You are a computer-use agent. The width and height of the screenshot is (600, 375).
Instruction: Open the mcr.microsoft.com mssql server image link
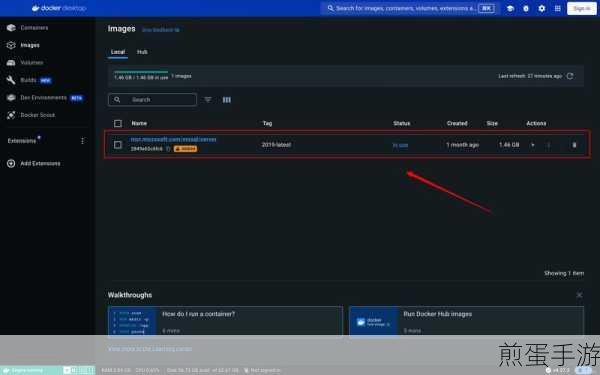tap(173, 139)
